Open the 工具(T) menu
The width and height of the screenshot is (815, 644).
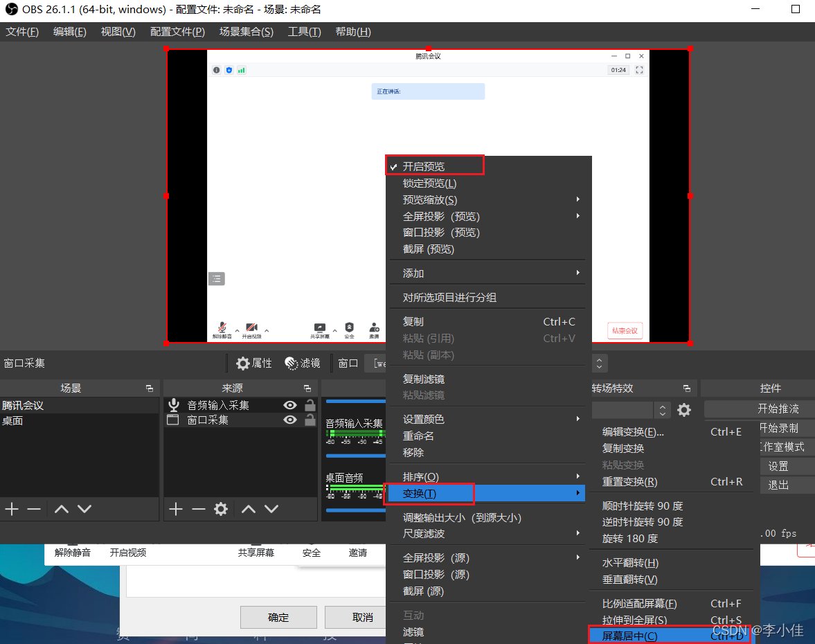[x=305, y=32]
